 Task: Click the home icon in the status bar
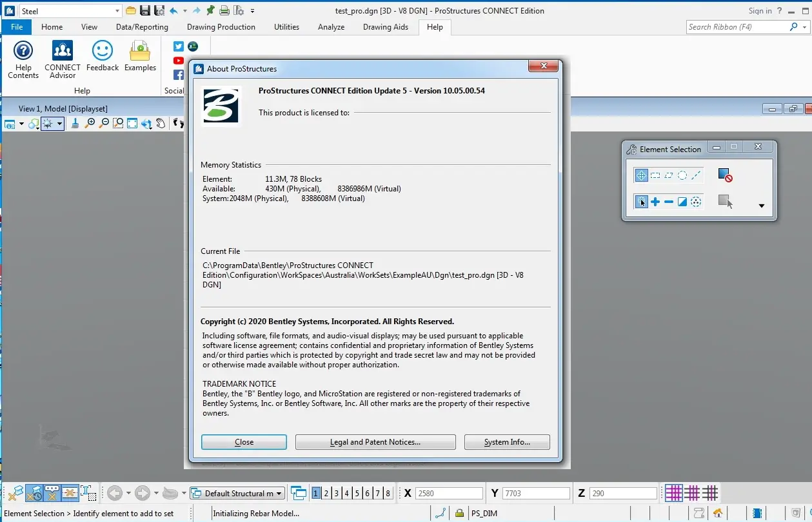click(x=717, y=514)
